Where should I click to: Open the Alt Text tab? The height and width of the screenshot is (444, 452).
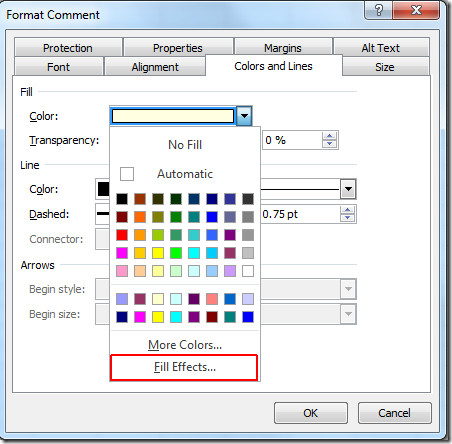pos(381,48)
